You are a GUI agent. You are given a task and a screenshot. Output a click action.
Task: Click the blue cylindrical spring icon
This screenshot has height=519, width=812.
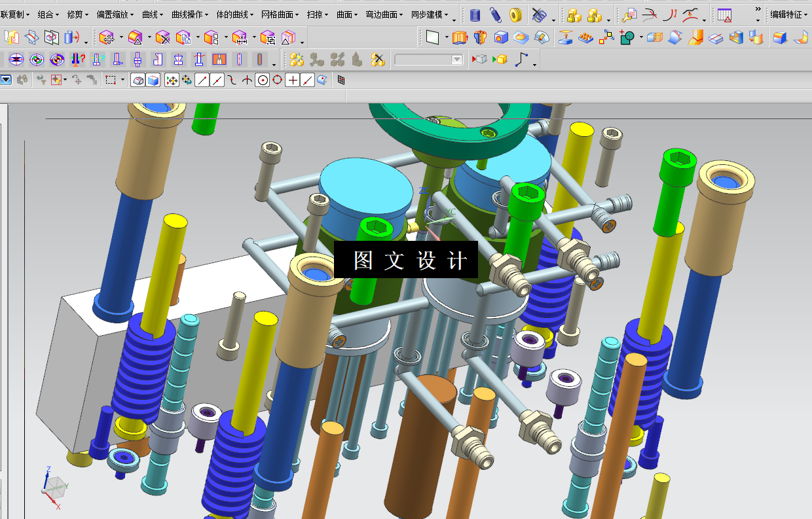pos(475,14)
